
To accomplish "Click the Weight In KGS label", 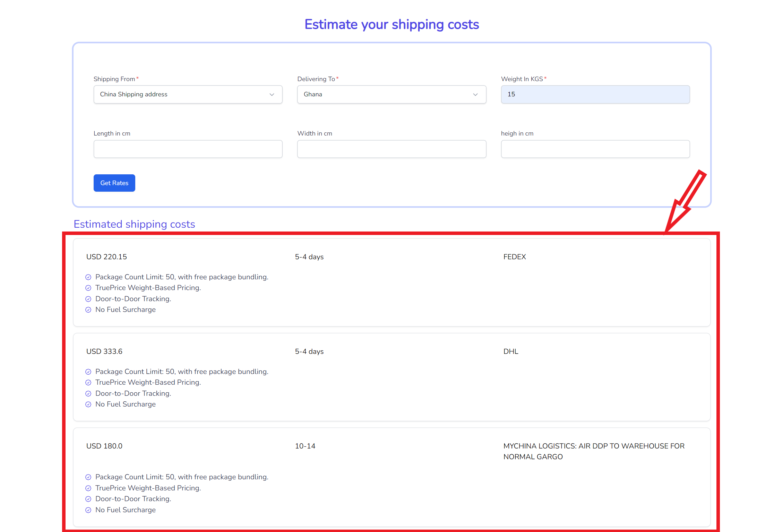I will 522,79.
